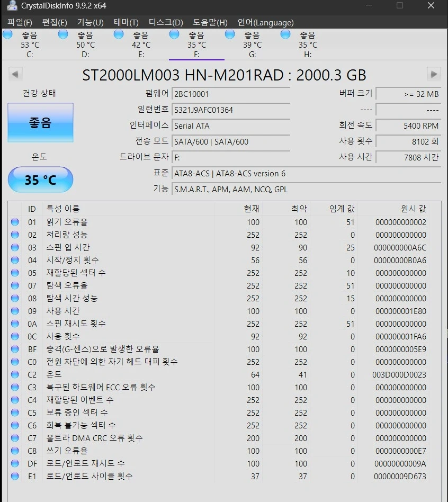Click status icon of 0C 사용 횟수 row
The height and width of the screenshot is (502, 448).
pyautogui.click(x=15, y=336)
